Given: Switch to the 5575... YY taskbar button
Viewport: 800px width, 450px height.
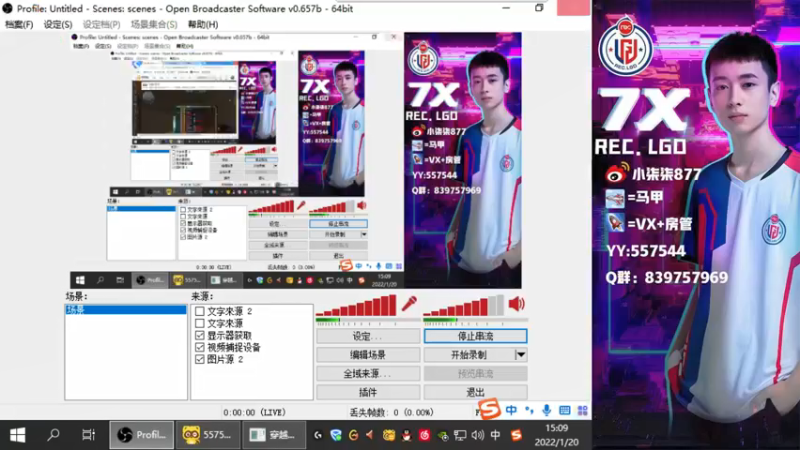Looking at the screenshot, I should tap(208, 435).
